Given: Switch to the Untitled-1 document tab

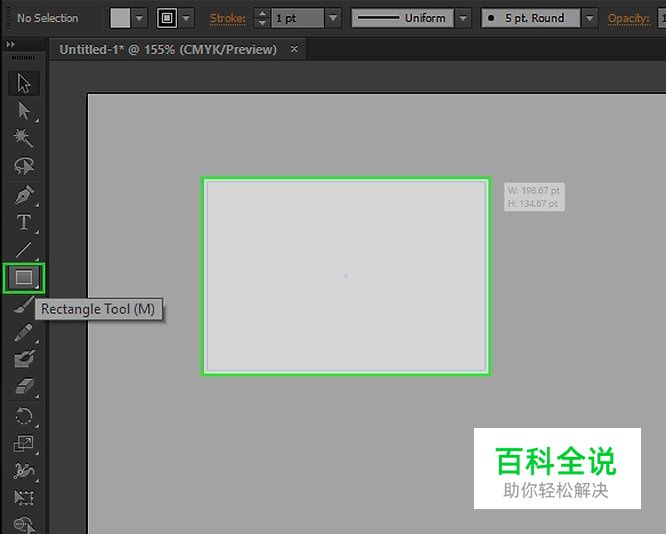Looking at the screenshot, I should 167,49.
